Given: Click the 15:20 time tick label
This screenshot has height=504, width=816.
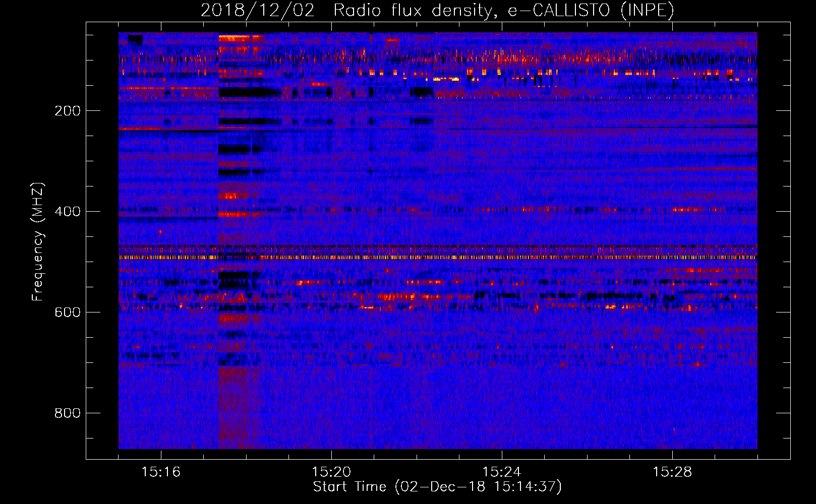Looking at the screenshot, I should (331, 472).
